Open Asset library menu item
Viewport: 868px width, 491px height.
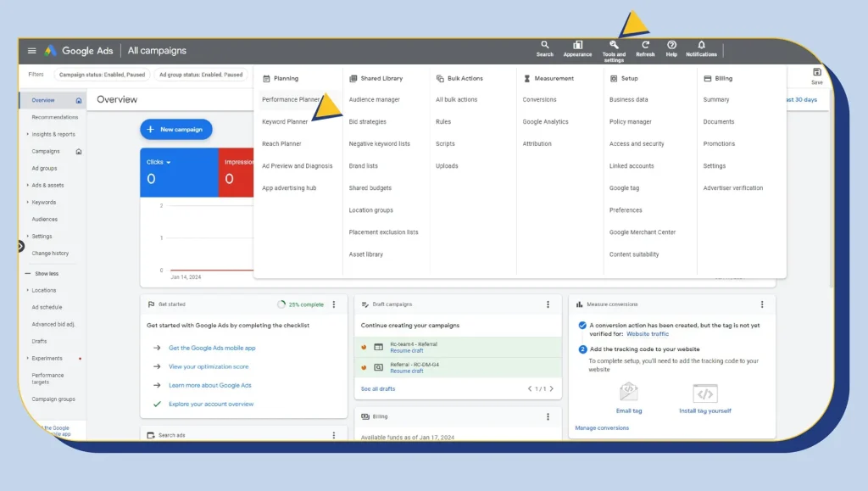pyautogui.click(x=366, y=254)
